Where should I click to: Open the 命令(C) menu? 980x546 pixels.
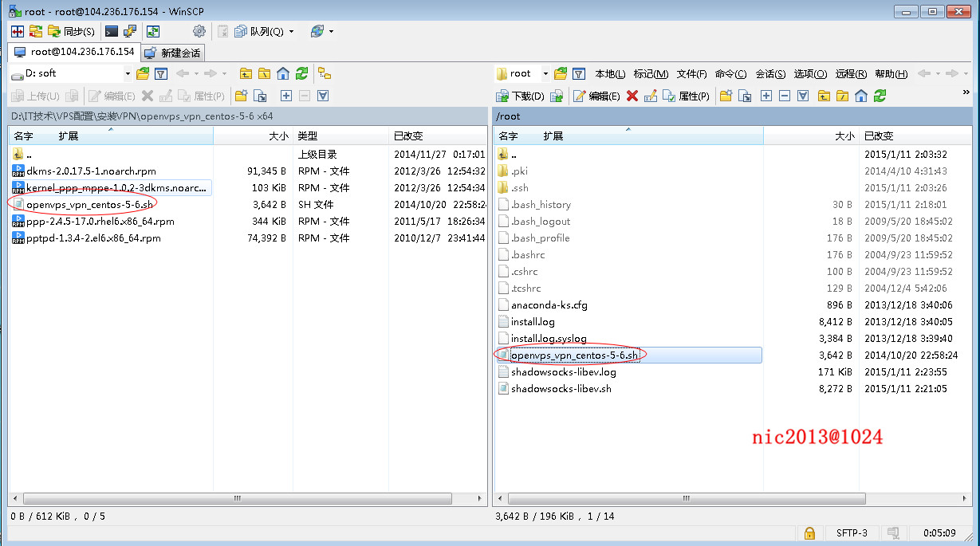click(x=730, y=74)
